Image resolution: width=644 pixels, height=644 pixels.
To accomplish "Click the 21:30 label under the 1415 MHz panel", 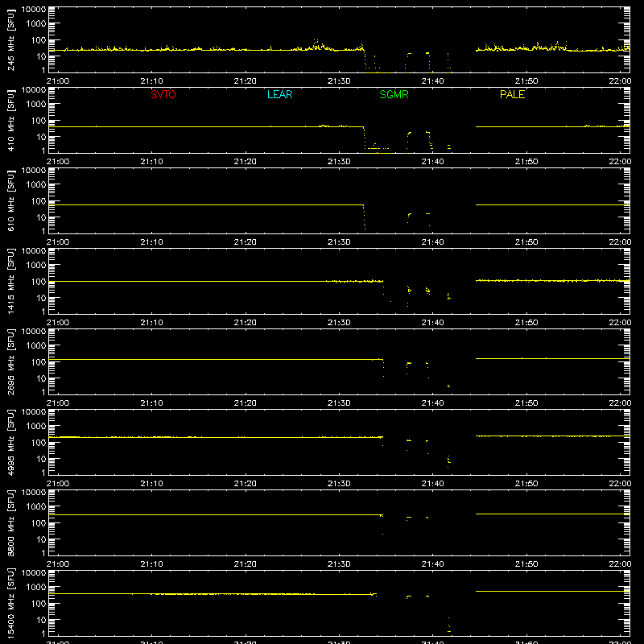I will point(339,323).
